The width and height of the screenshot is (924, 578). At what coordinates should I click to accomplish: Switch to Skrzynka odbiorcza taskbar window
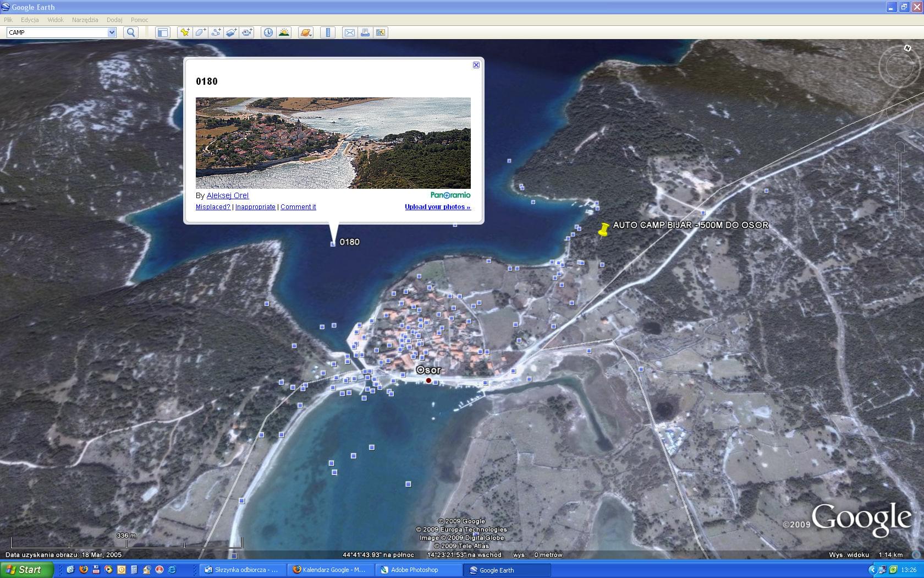click(x=243, y=570)
